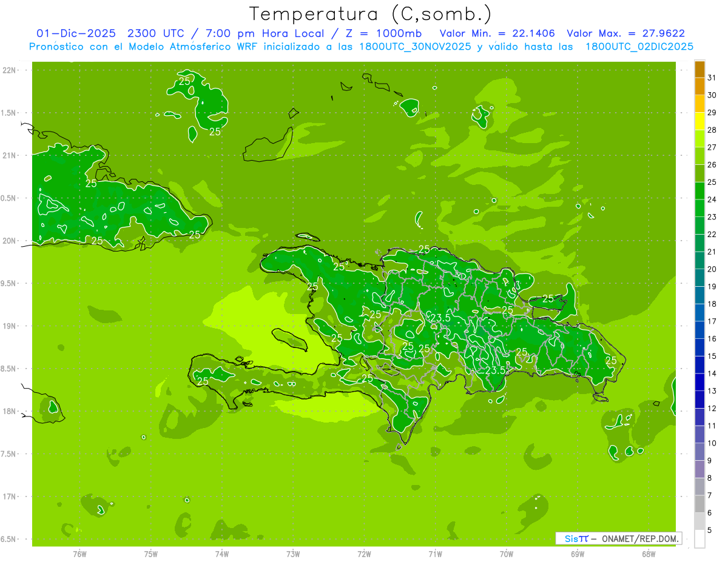Click the legend swatch between 27 and 28
This screenshot has height=562, width=728.
(699, 139)
